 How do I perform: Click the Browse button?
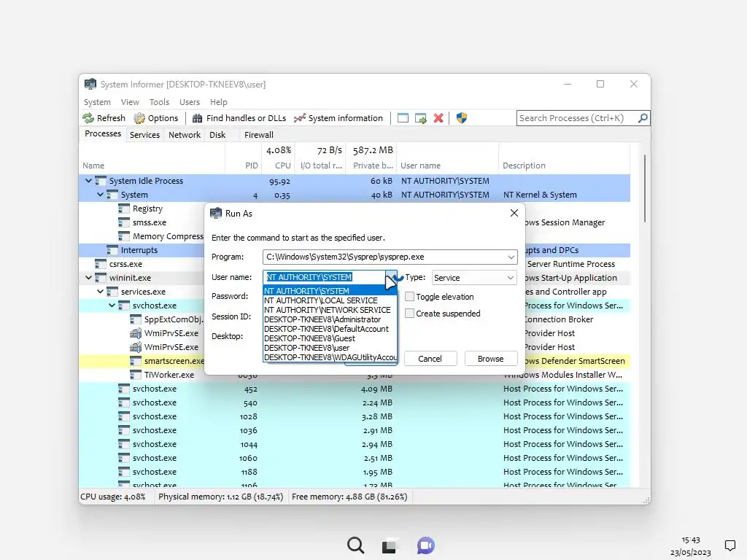click(491, 359)
